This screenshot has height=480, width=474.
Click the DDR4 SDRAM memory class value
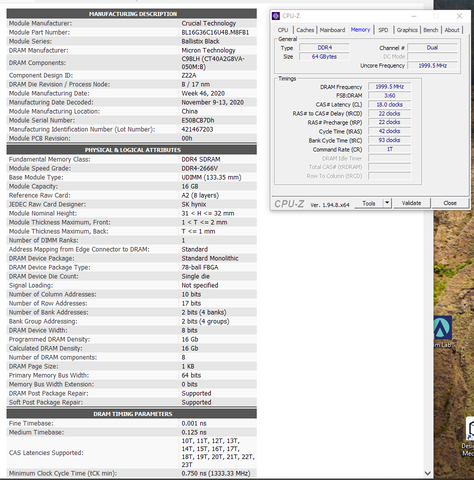tap(201, 159)
